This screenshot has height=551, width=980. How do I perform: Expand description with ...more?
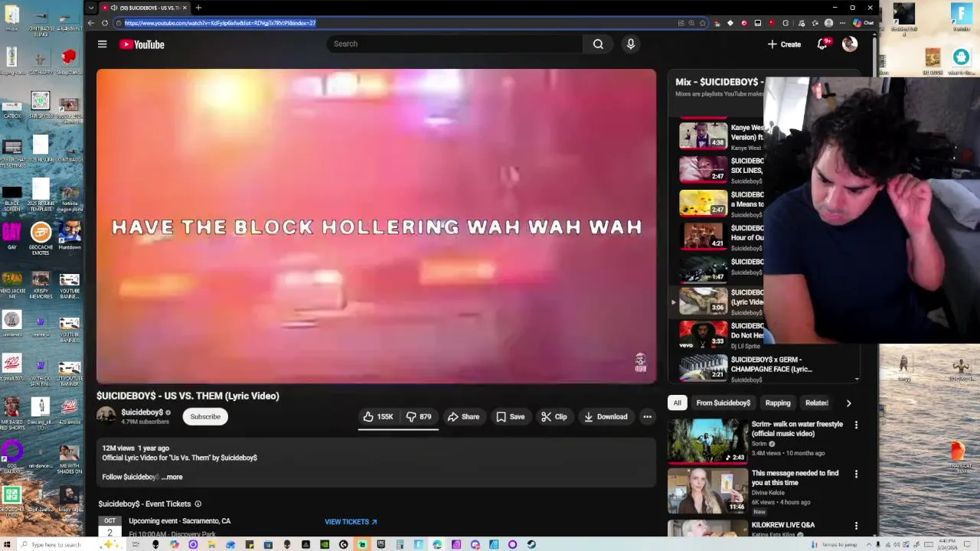click(x=172, y=477)
